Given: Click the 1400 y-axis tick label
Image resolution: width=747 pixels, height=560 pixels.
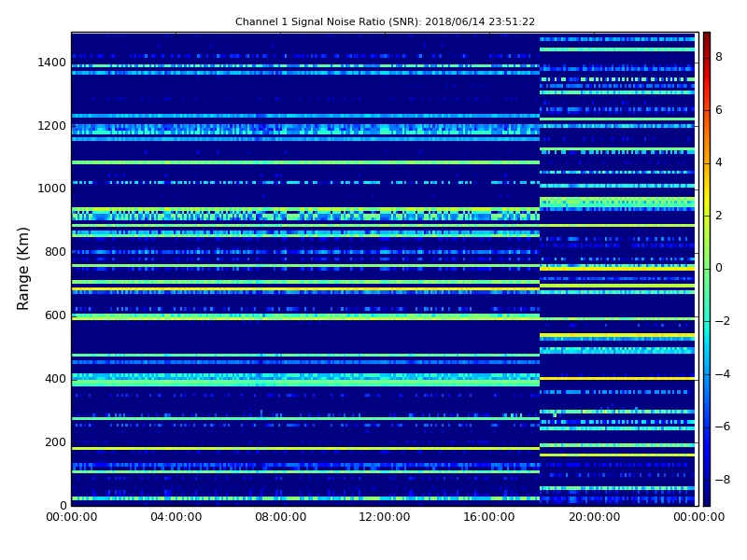Looking at the screenshot, I should point(52,63).
